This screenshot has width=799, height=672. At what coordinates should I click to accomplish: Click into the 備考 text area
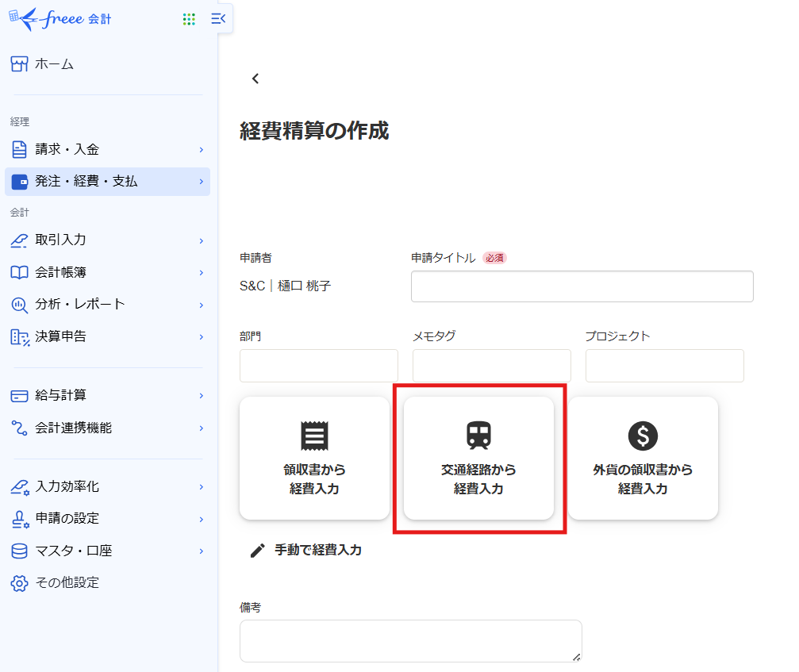(x=410, y=641)
